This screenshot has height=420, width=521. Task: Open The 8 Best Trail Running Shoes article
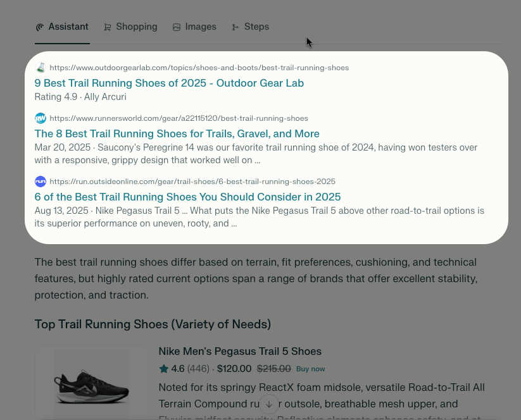(177, 133)
